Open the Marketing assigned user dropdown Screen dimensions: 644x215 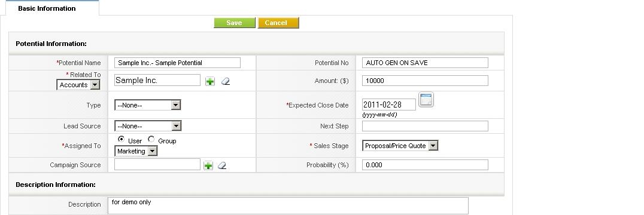pos(135,151)
